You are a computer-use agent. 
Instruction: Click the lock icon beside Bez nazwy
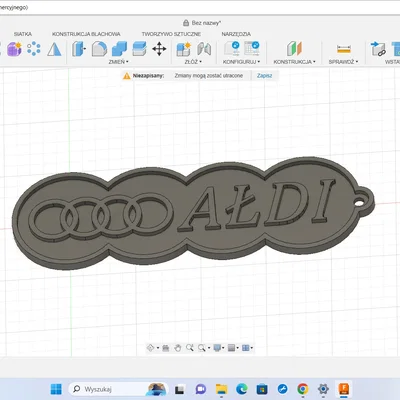click(x=186, y=23)
